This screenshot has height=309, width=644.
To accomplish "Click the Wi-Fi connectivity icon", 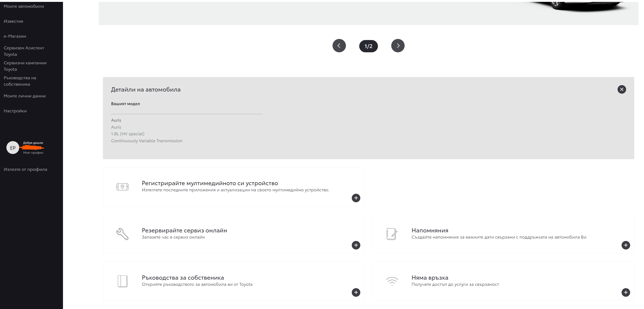I will (x=392, y=281).
